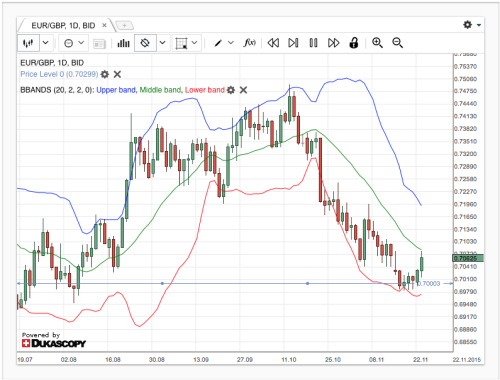Image resolution: width=500 pixels, height=380 pixels.
Task: Expand the time period dropdown arrow
Action: click(81, 43)
